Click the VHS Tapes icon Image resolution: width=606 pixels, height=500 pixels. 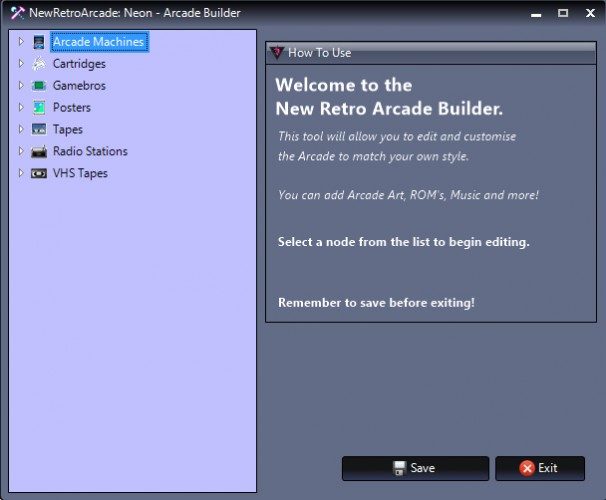point(39,174)
